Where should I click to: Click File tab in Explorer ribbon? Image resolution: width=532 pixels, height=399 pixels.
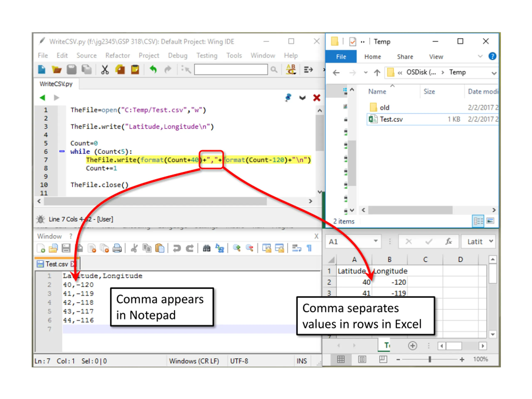point(341,57)
